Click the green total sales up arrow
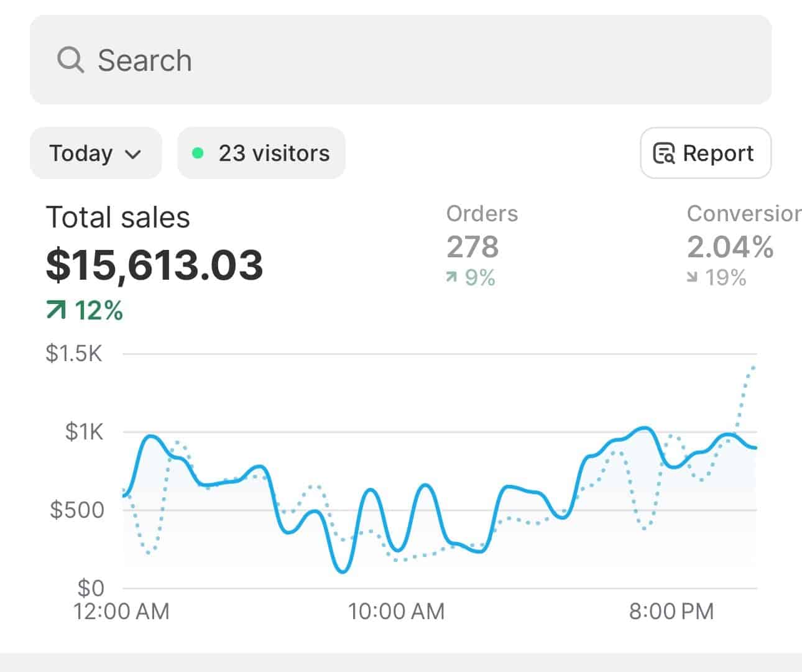The image size is (802, 672). 56,310
